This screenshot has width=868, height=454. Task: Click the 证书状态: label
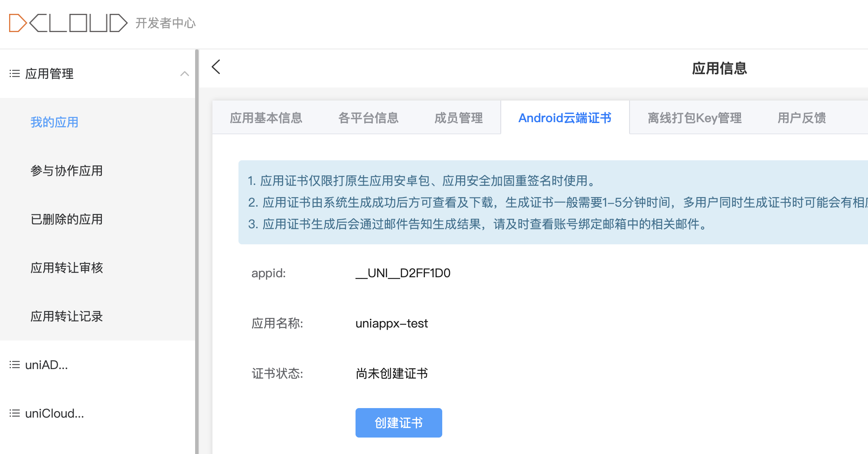pyautogui.click(x=277, y=373)
